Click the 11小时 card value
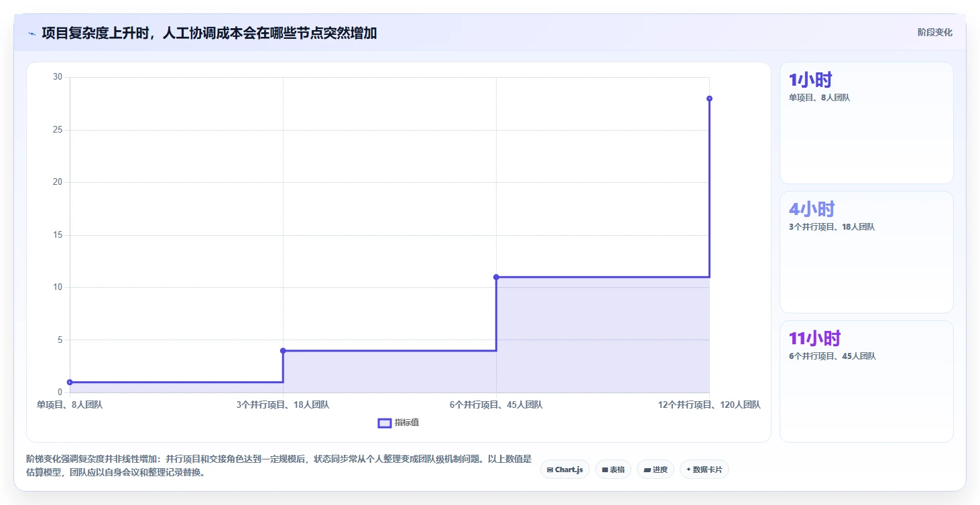 814,339
